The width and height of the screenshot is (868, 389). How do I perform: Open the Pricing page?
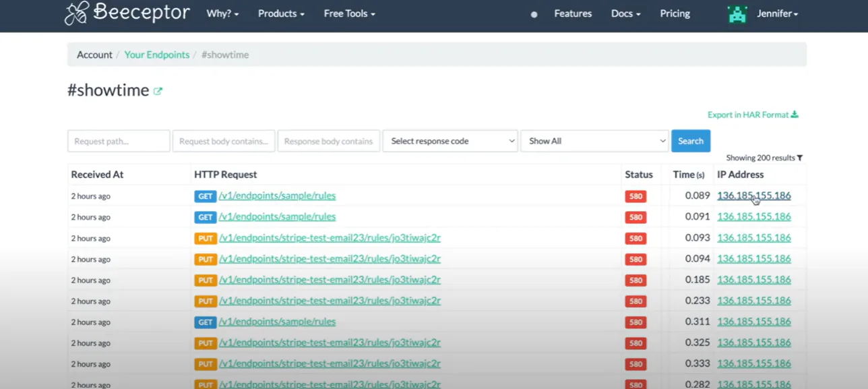675,13
